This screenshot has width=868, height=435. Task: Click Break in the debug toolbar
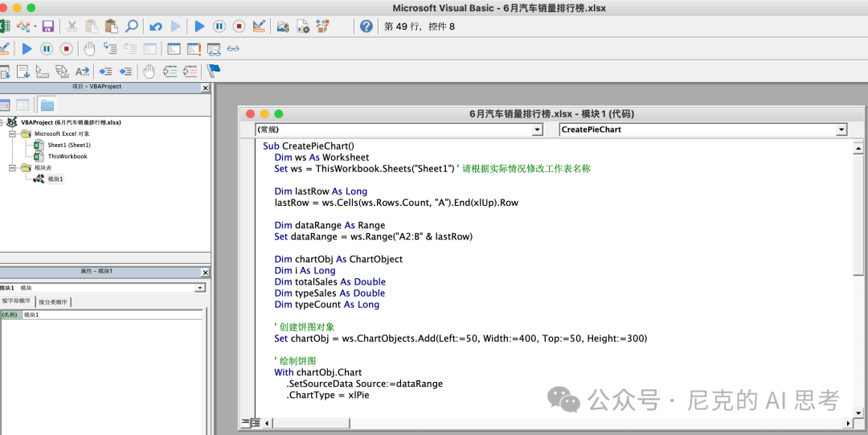point(47,49)
